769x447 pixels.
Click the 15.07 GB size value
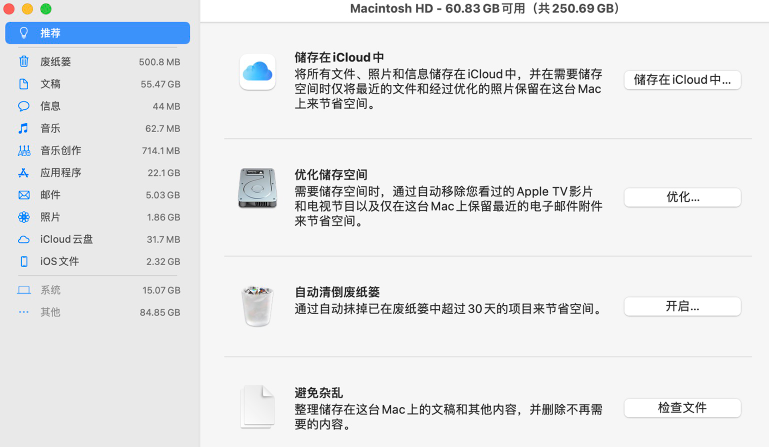pyautogui.click(x=161, y=290)
